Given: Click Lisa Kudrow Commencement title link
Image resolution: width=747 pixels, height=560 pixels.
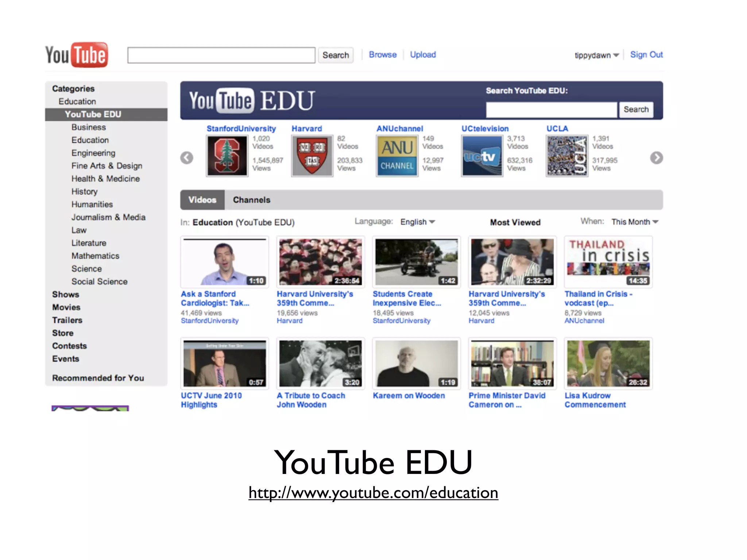Looking at the screenshot, I should (595, 400).
